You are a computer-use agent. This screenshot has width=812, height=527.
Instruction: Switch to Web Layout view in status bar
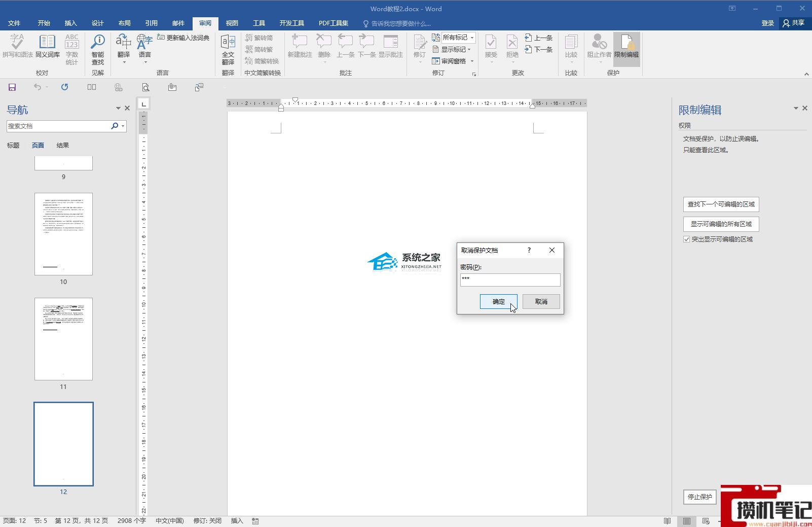tap(706, 521)
